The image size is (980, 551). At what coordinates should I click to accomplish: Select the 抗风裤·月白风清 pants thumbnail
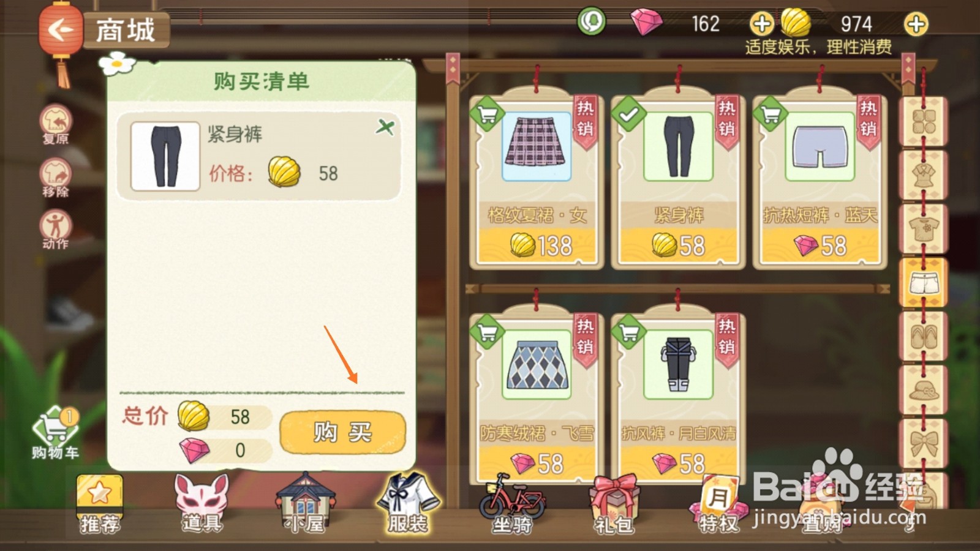[x=678, y=364]
